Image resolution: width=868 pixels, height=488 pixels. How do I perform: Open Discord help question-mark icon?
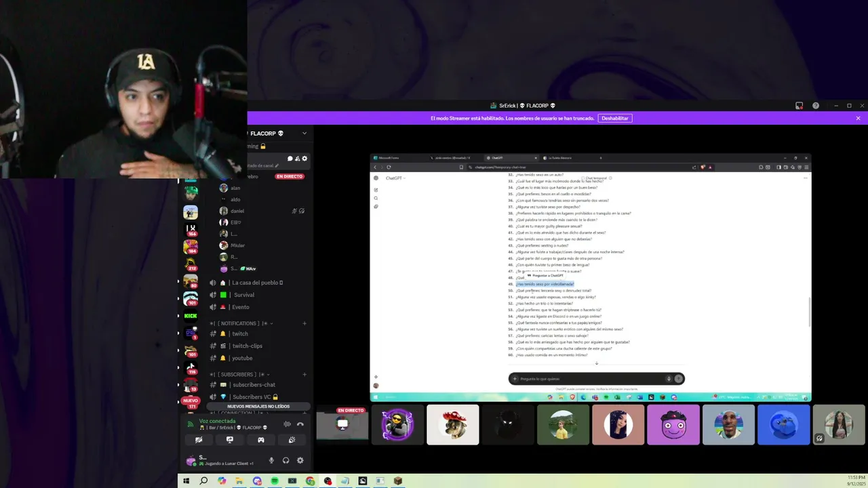pyautogui.click(x=816, y=106)
